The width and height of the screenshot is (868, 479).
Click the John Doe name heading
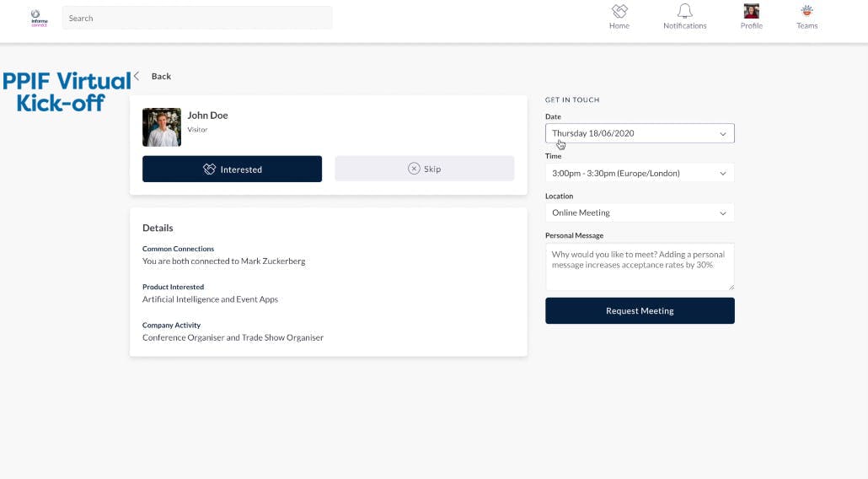click(207, 116)
